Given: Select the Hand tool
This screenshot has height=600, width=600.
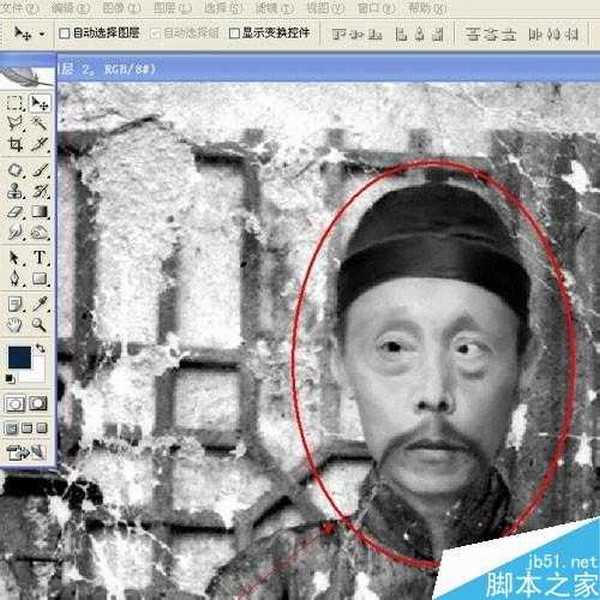Looking at the screenshot, I should coord(15,325).
